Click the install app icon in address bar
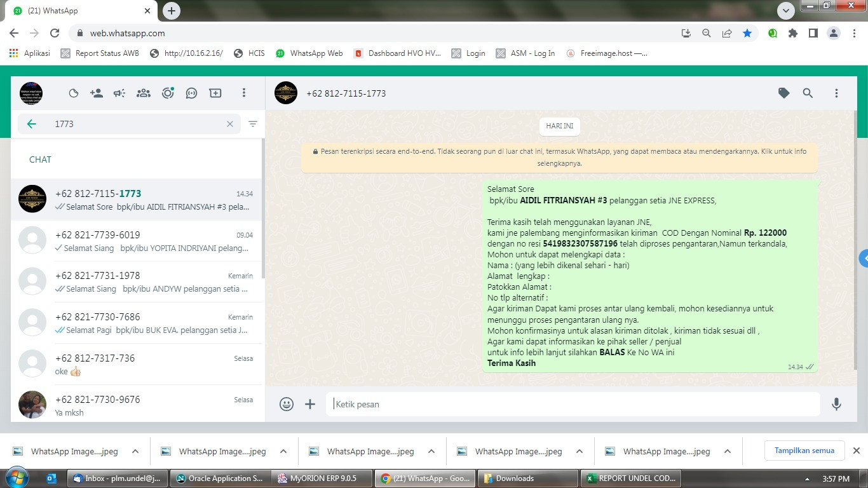 click(686, 33)
